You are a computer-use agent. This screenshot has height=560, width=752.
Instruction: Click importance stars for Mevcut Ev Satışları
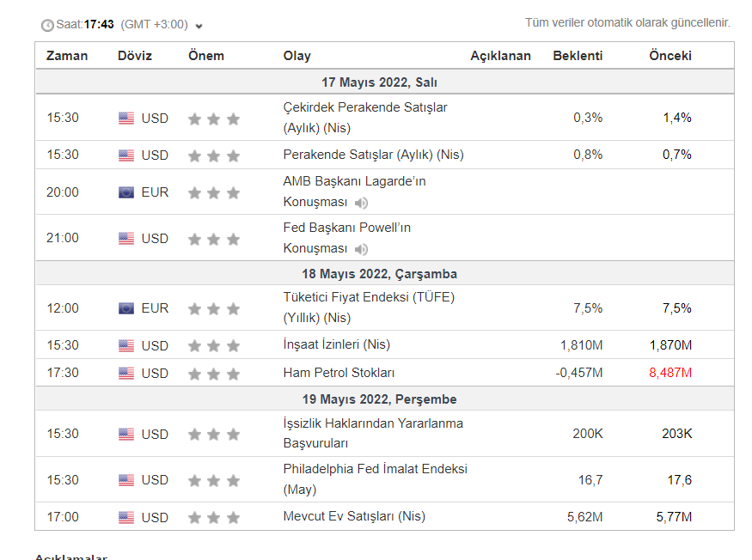click(214, 517)
